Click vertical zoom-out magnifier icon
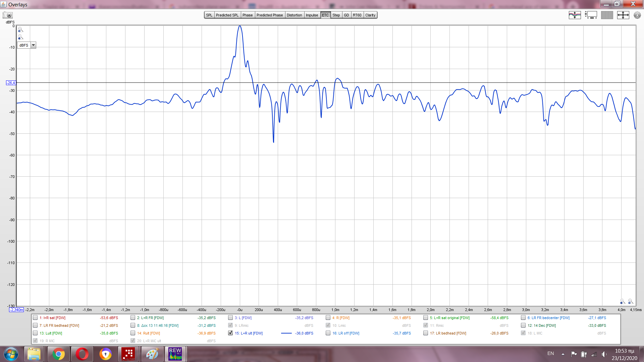This screenshot has width=644, height=362. click(20, 37)
